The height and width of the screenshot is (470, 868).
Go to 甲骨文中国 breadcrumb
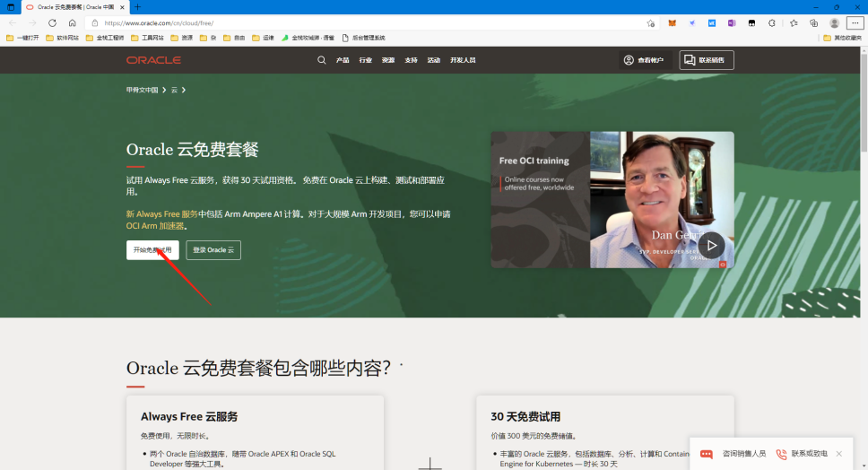point(142,90)
